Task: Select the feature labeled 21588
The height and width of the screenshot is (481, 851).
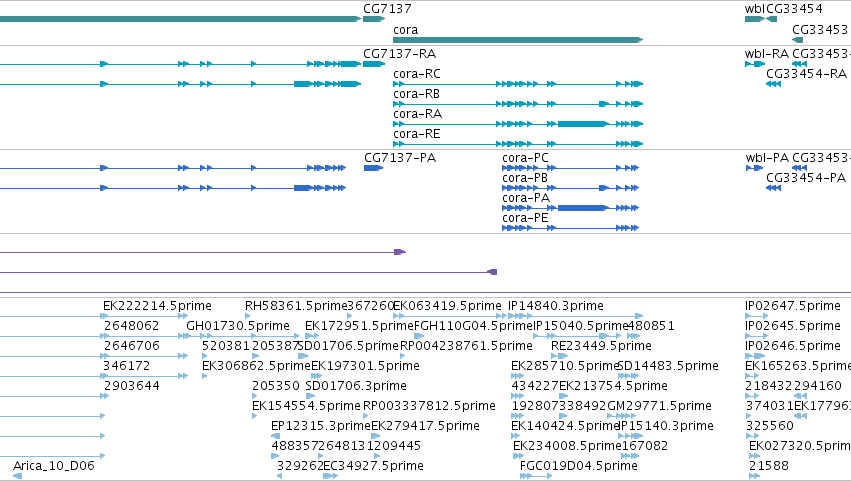Action: (x=769, y=467)
